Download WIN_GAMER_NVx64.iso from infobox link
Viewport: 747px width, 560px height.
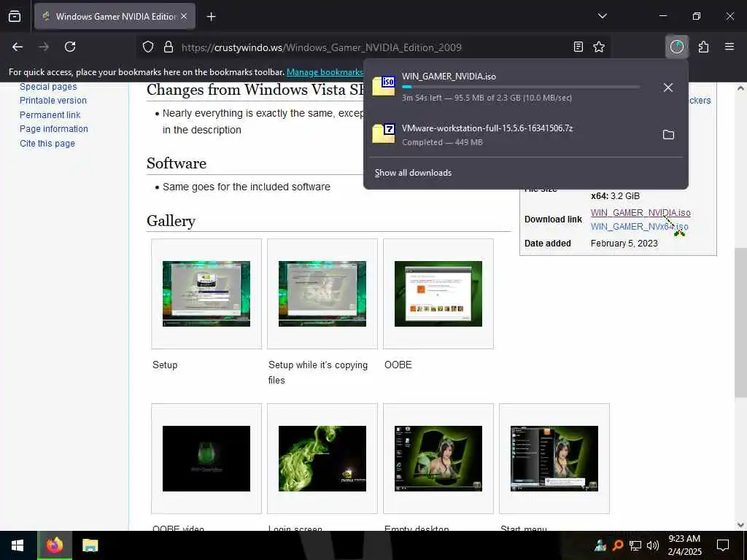click(x=639, y=227)
